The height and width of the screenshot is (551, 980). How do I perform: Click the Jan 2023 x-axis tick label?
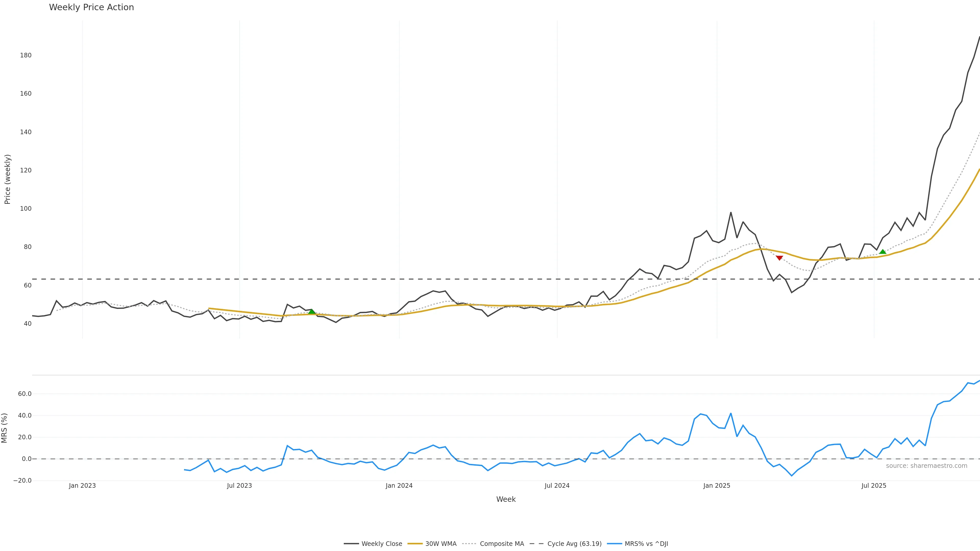(x=82, y=486)
